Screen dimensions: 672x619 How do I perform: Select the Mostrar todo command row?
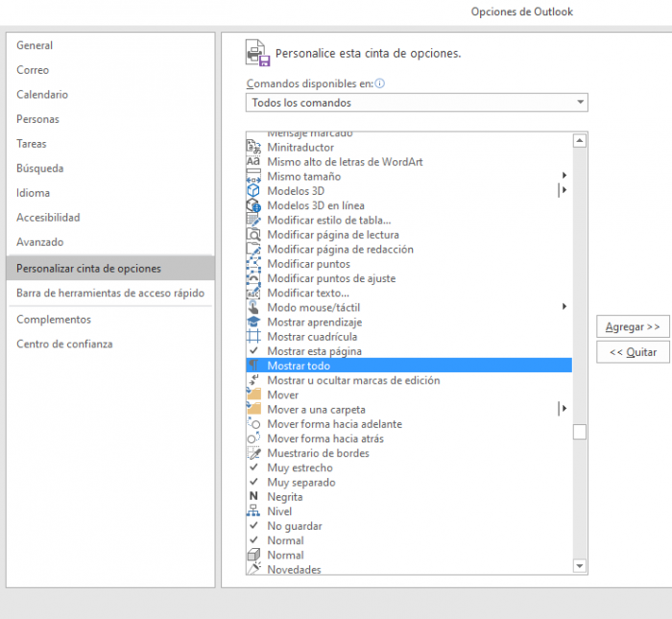coord(409,366)
